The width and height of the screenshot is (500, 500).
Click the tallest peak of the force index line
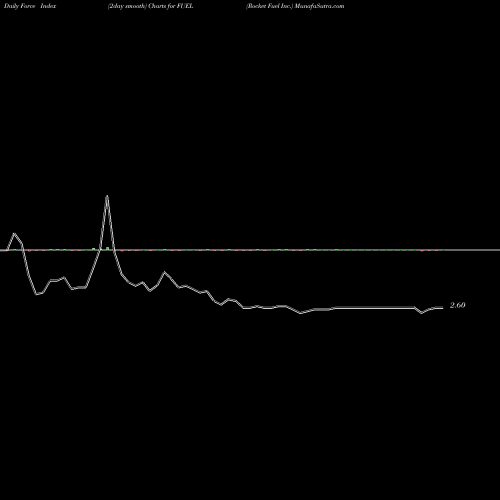(107, 197)
